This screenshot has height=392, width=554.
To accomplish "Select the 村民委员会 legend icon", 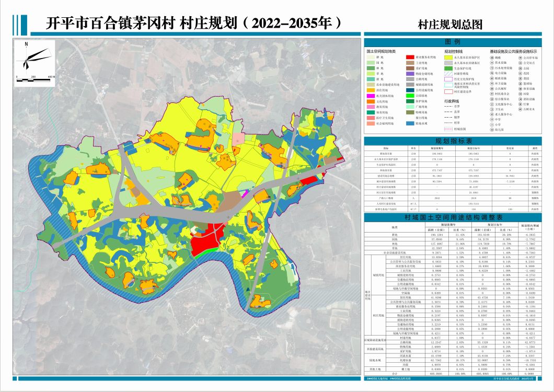I will tap(492, 94).
